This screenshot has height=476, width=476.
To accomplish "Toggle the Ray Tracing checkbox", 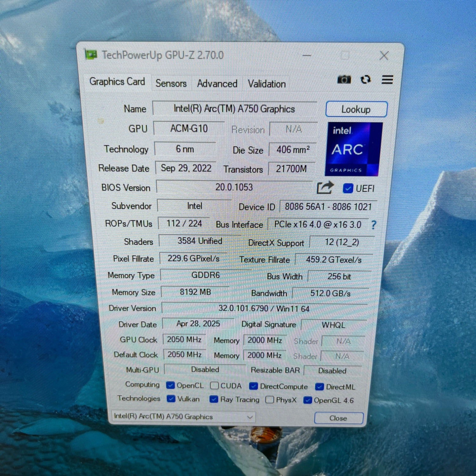I will point(214,399).
